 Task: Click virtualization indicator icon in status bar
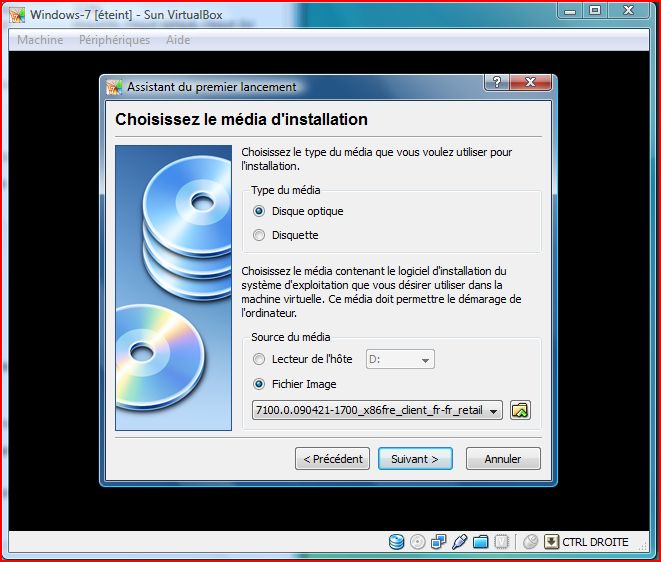pyautogui.click(x=501, y=542)
